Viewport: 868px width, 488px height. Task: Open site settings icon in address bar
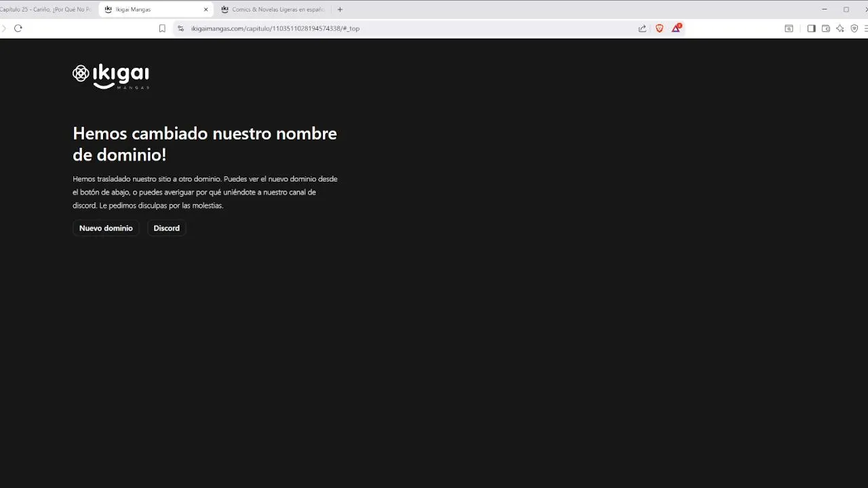coord(180,28)
